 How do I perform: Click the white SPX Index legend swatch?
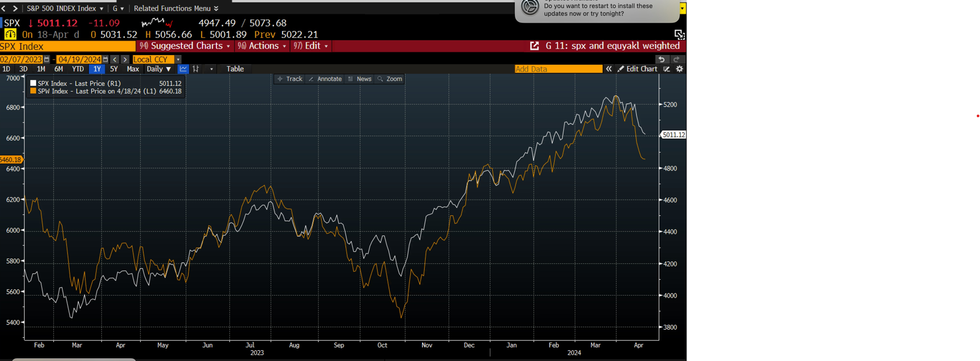click(33, 83)
